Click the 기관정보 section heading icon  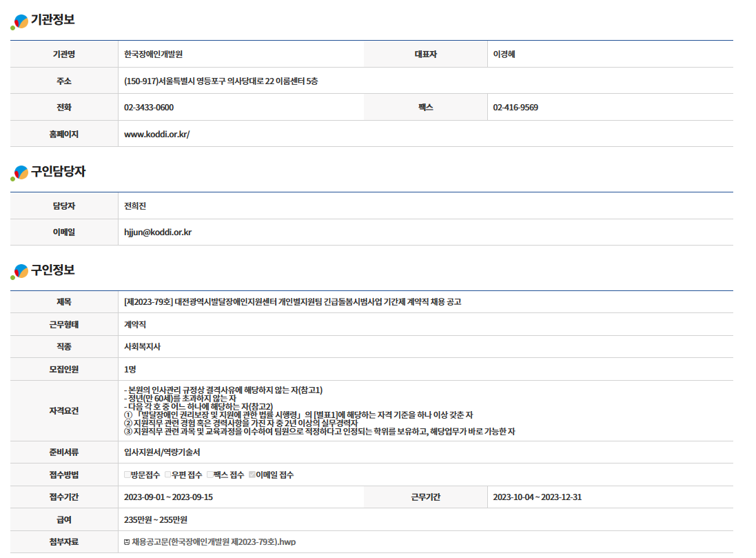pos(20,22)
